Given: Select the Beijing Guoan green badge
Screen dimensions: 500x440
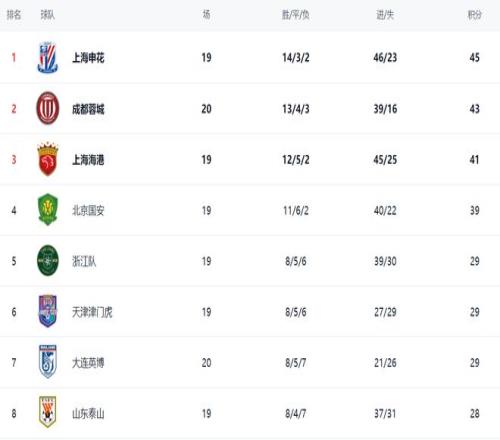Looking at the screenshot, I should 48,210.
